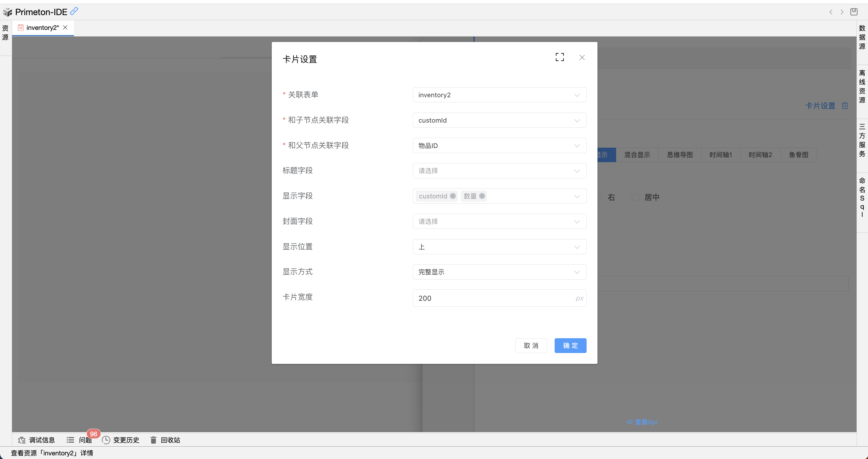This screenshot has height=459, width=868.
Task: Open the 显示方式 dropdown
Action: click(x=499, y=272)
